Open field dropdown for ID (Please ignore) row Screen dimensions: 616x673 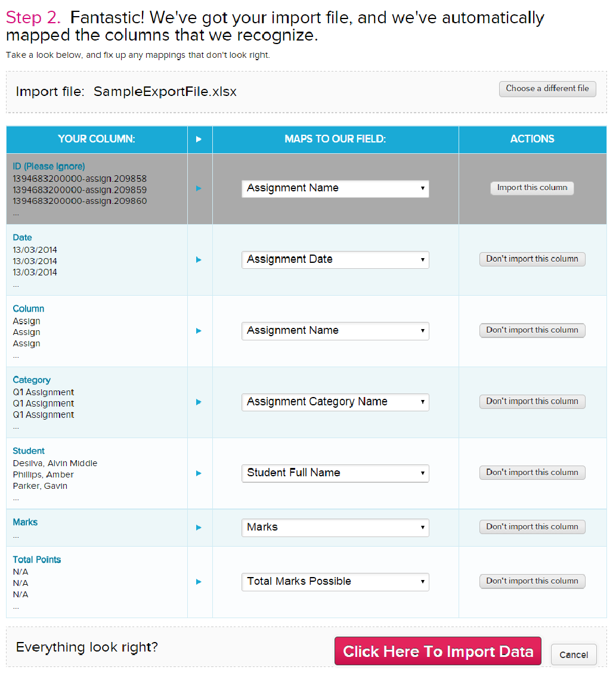tap(335, 188)
